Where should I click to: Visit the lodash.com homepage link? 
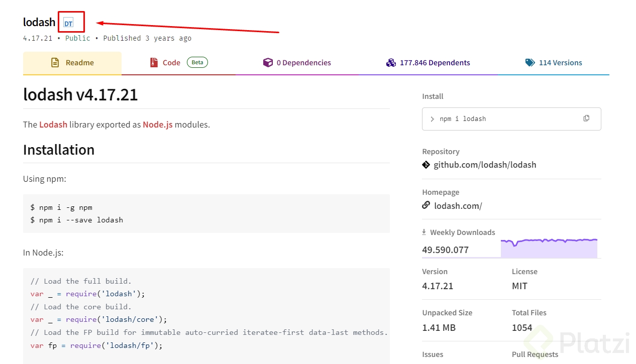tap(458, 206)
